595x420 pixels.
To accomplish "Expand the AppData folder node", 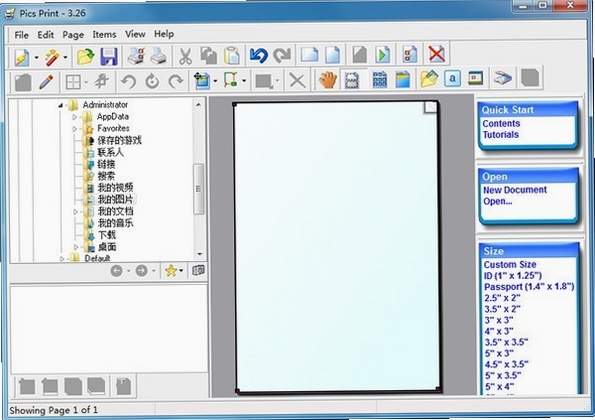I will [75, 117].
